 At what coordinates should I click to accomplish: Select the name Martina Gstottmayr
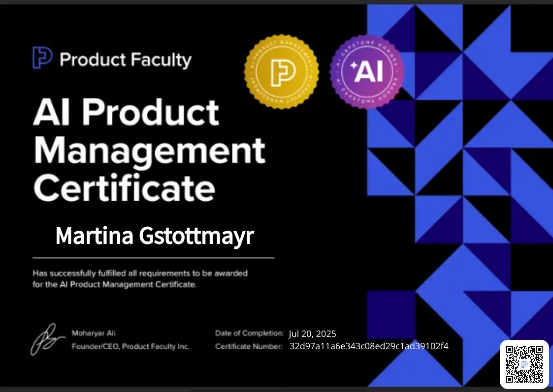pos(154,236)
